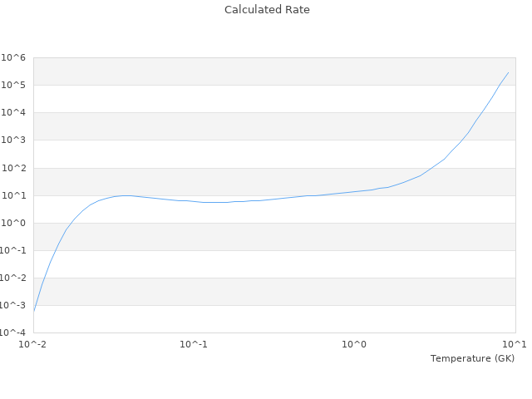Click the 10^-2 x-axis tick label
532x399 pixels.
click(x=33, y=344)
